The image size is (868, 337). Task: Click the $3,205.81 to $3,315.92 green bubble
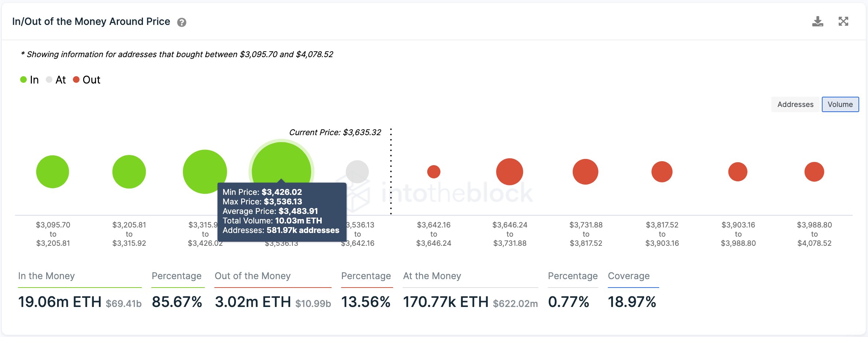tap(129, 172)
